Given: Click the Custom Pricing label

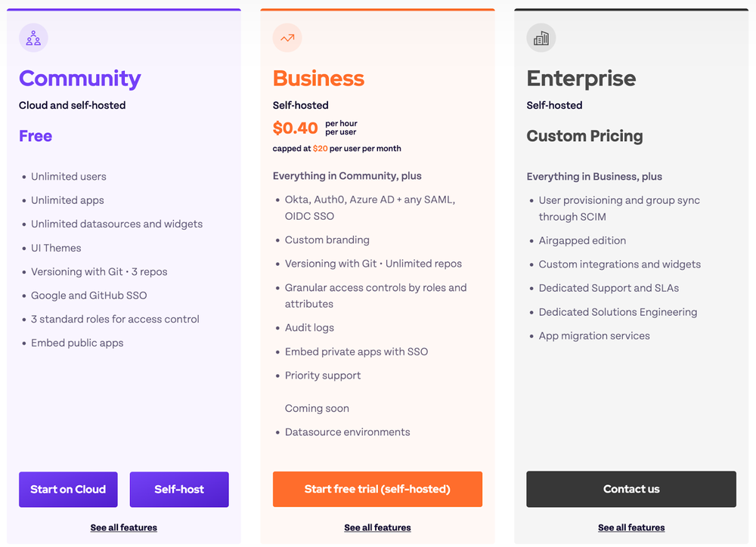Looking at the screenshot, I should (x=584, y=137).
